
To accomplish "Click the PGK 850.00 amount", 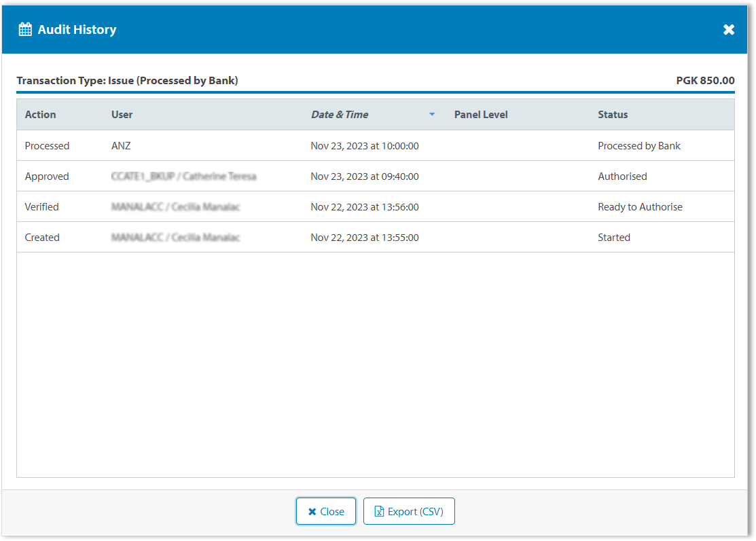I will pyautogui.click(x=705, y=80).
